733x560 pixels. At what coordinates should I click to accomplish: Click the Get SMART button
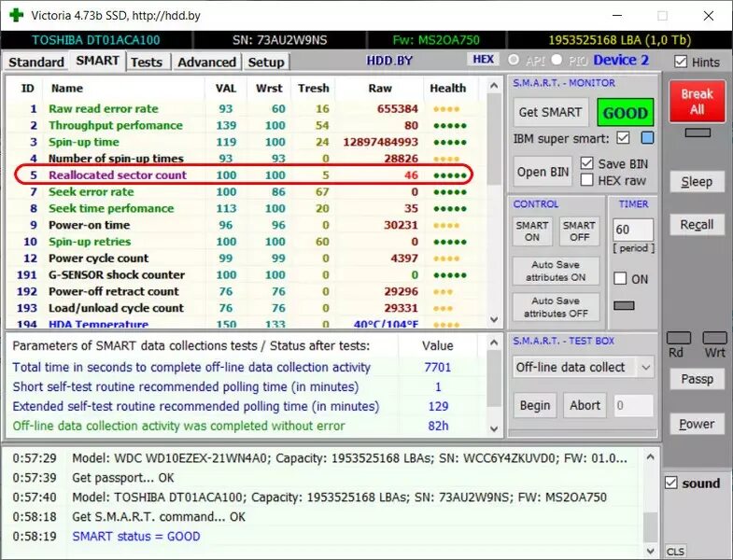coord(550,112)
